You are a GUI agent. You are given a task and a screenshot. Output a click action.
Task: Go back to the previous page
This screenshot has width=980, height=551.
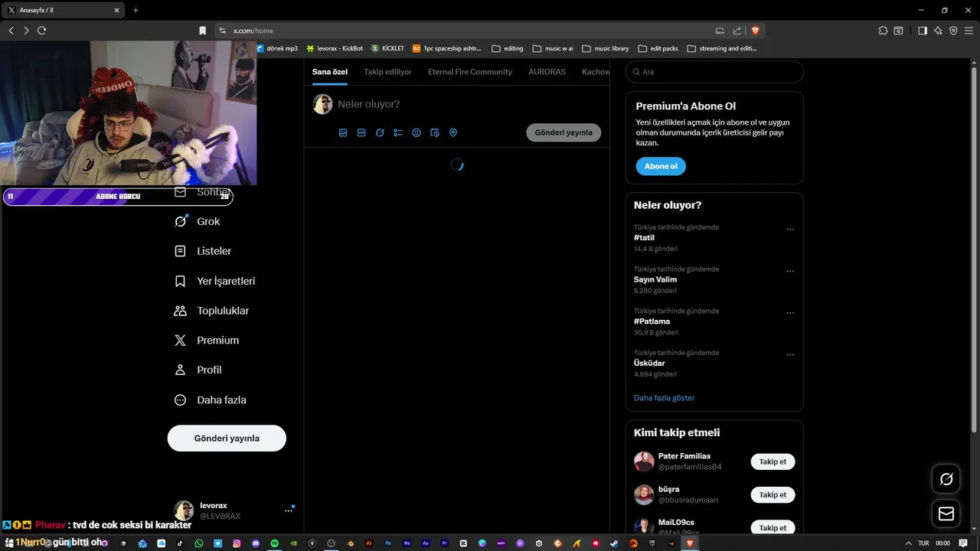click(11, 31)
